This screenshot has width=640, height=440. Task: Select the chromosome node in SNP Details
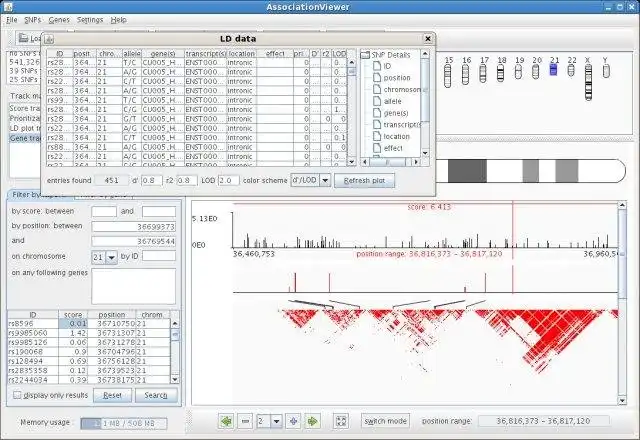pos(397,89)
